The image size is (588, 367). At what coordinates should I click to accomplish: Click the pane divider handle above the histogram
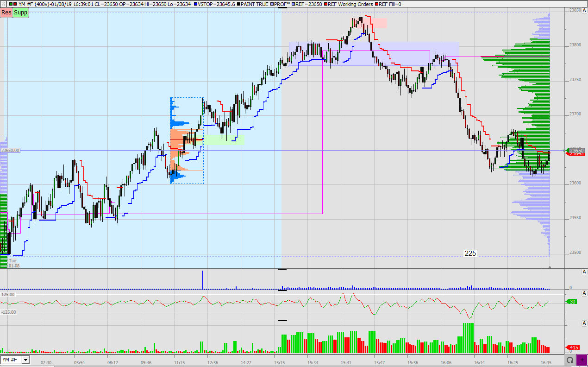coord(282,320)
